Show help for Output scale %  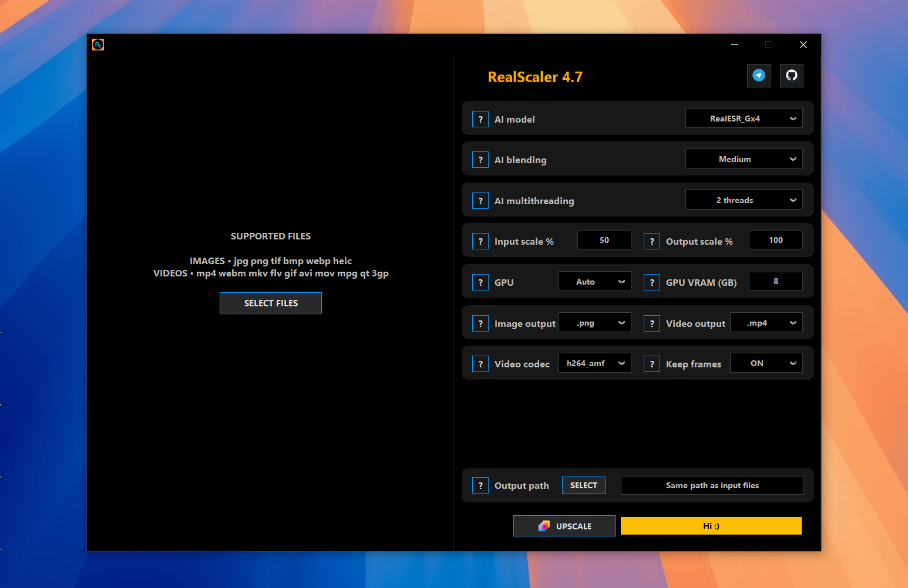652,241
